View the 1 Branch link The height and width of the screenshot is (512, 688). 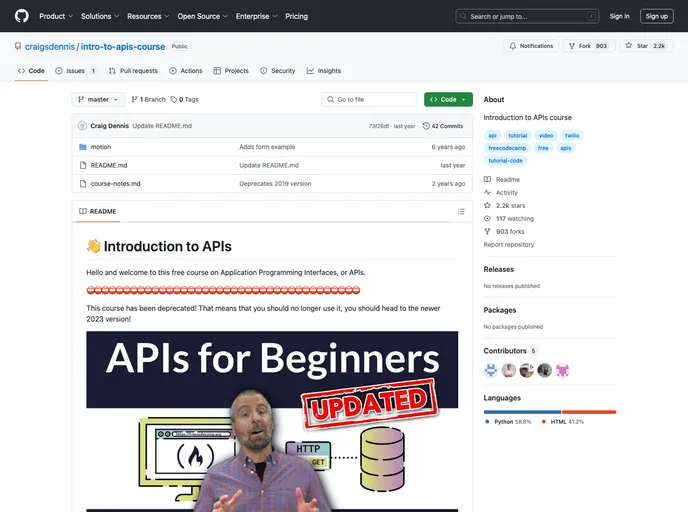(x=148, y=100)
